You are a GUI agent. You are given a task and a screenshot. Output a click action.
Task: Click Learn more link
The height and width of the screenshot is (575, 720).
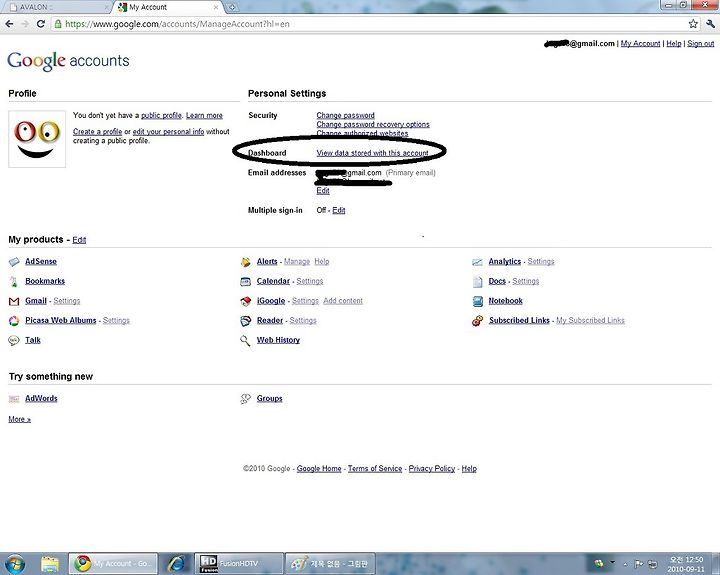click(204, 115)
